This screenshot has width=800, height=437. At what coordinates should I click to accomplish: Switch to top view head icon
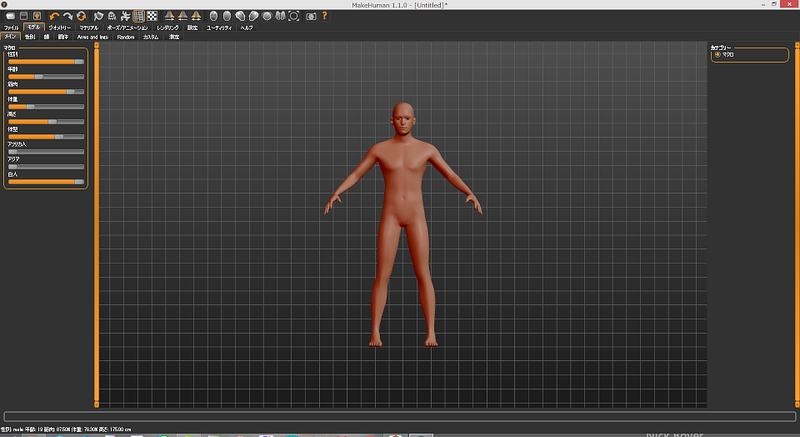coord(267,16)
